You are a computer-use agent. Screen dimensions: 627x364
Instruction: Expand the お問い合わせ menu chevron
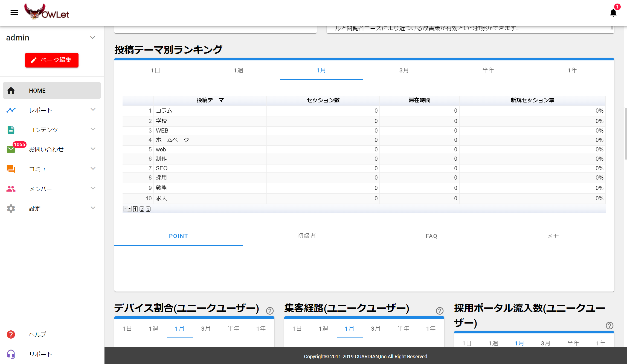(x=93, y=149)
